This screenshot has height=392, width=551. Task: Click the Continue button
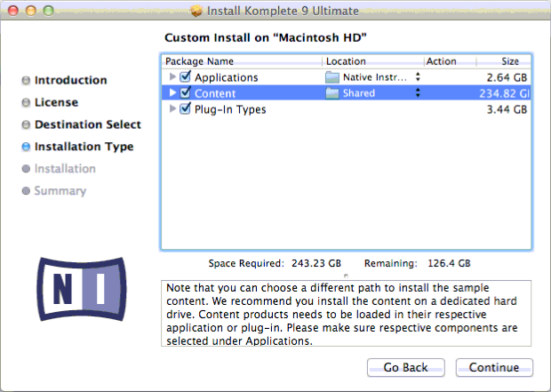494,367
